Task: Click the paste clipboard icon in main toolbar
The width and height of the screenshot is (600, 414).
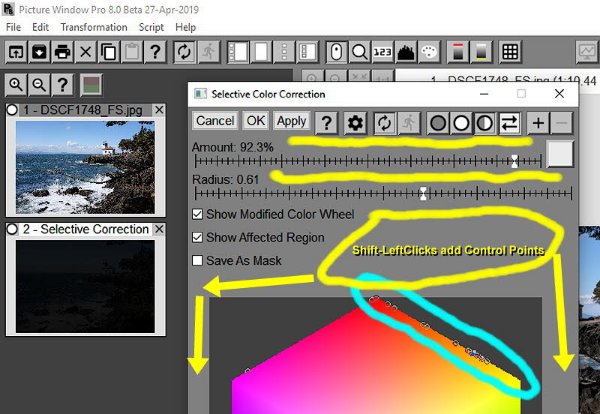Action: [x=132, y=52]
